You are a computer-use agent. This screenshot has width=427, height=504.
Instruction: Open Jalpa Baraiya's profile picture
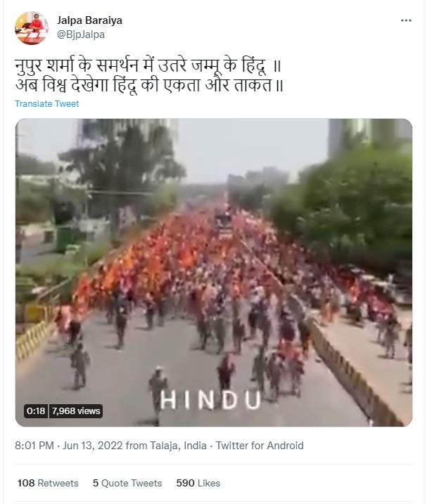[x=32, y=28]
